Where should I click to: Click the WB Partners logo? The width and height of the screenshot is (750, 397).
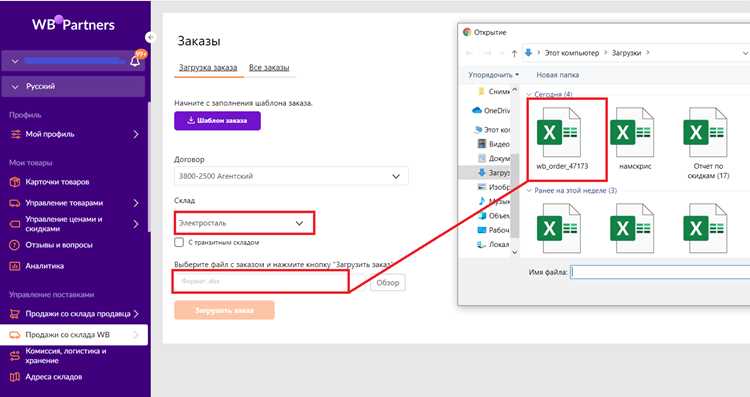coord(73,24)
